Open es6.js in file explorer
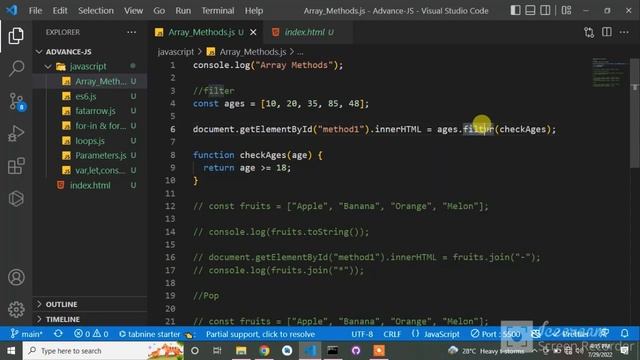The image size is (640, 360). tap(90, 96)
